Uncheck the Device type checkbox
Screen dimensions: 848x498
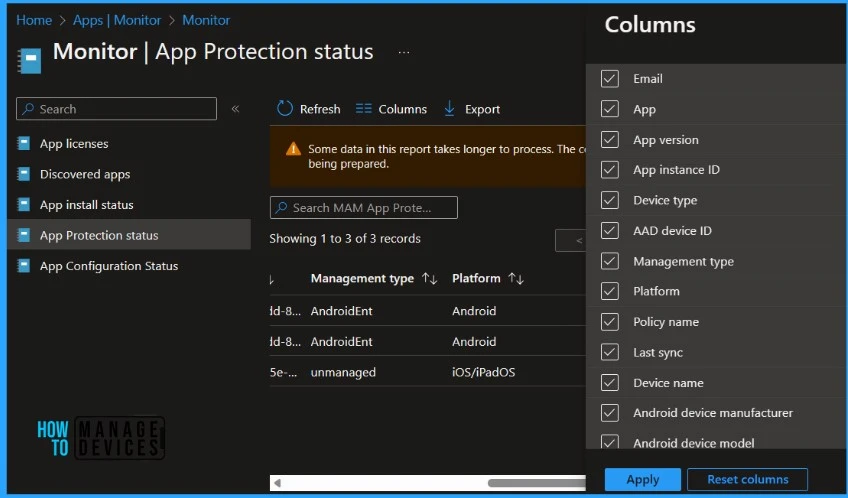click(x=610, y=200)
